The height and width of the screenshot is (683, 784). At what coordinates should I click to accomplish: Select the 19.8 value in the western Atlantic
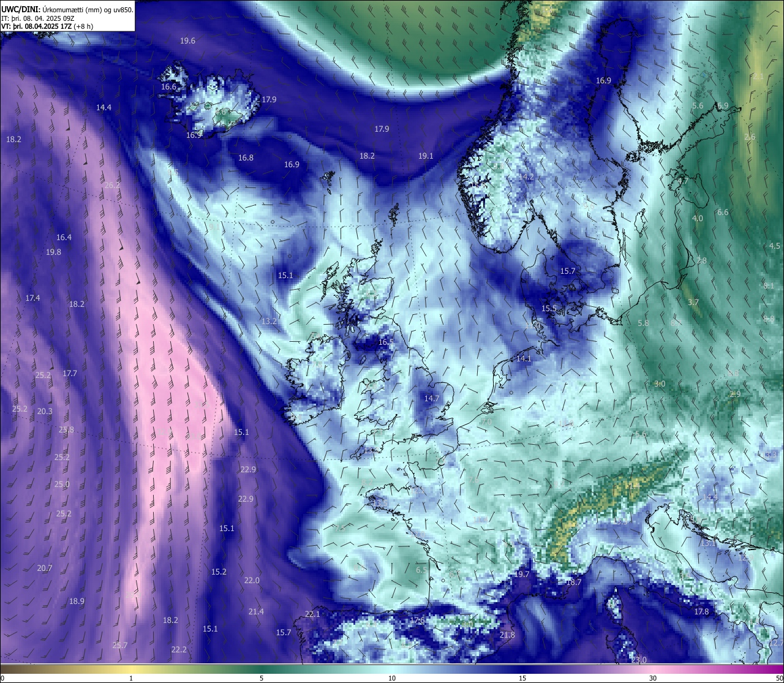coord(53,252)
